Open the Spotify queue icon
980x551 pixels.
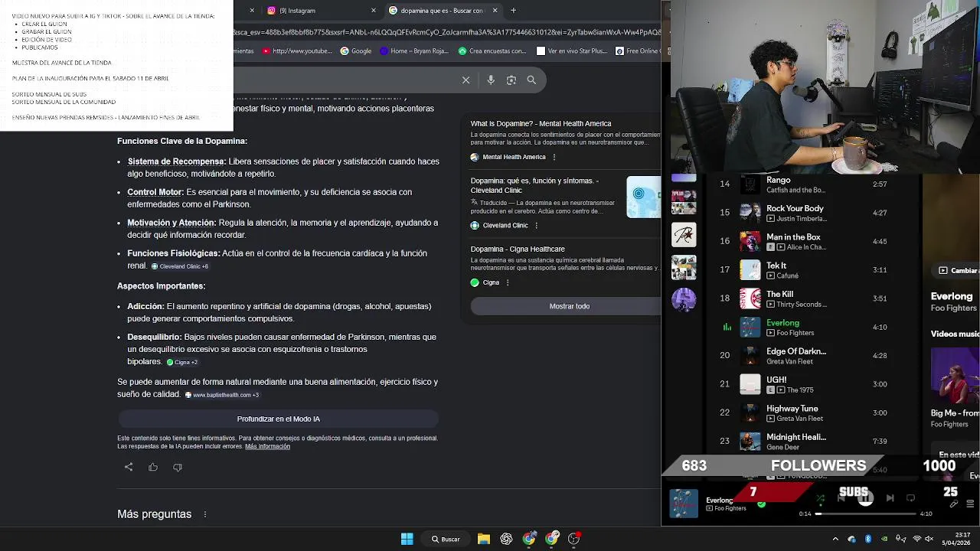point(970,504)
